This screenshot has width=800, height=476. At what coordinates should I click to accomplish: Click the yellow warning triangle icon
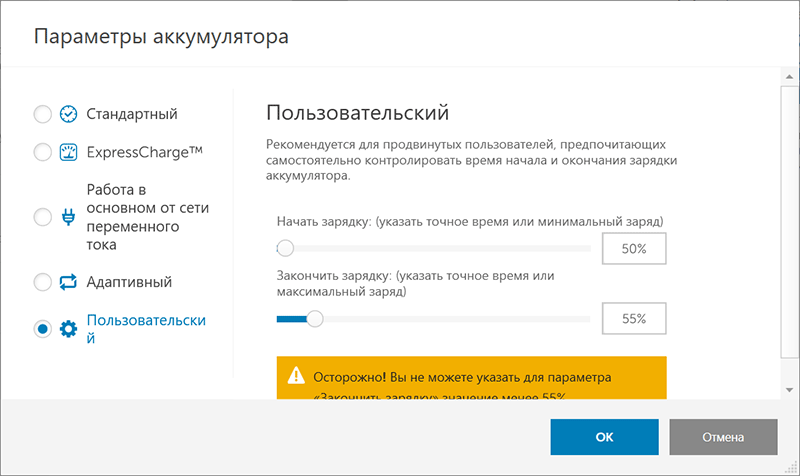(296, 377)
